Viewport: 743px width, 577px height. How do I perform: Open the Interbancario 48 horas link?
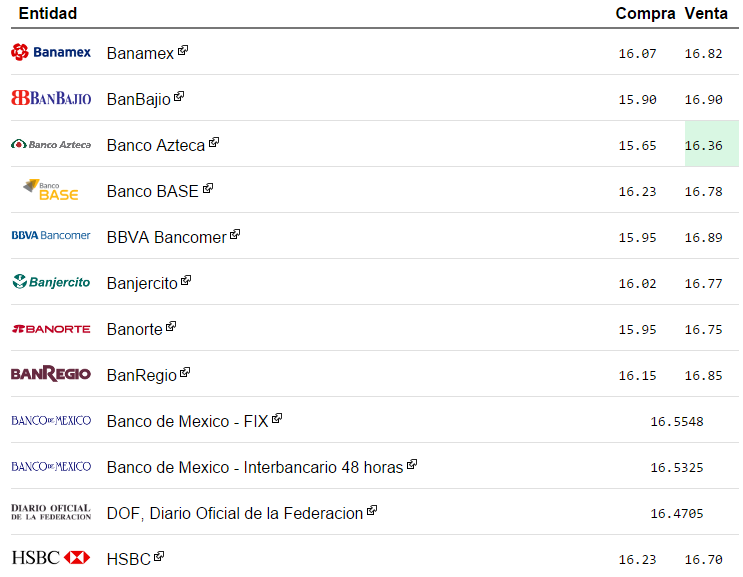(254, 467)
